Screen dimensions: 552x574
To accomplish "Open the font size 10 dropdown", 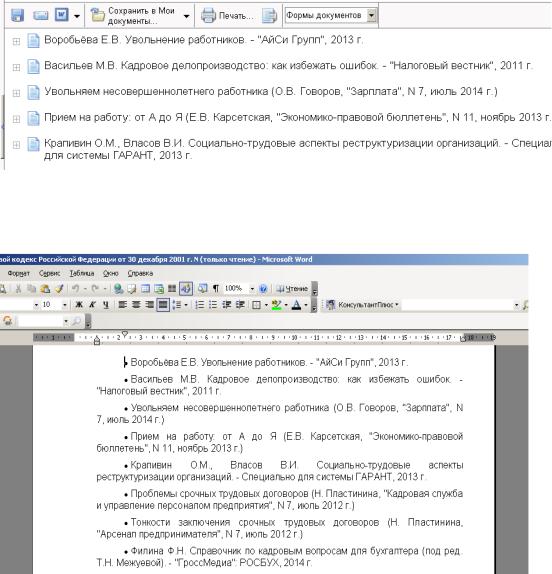I will 64,305.
